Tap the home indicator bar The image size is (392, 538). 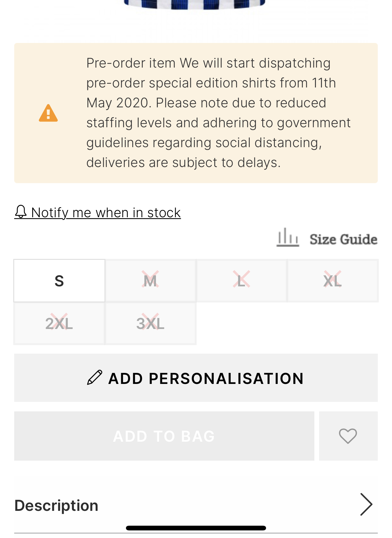point(196,528)
